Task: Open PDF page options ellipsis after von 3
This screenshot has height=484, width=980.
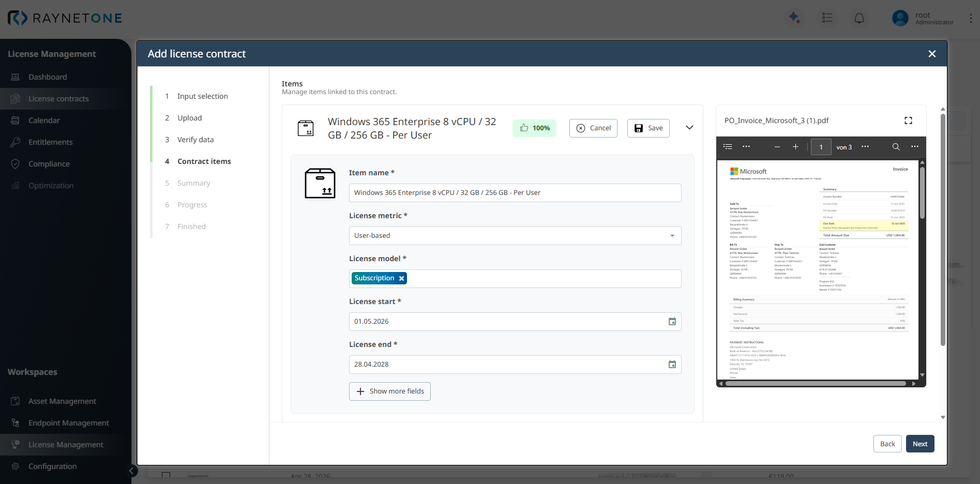Action: (x=865, y=147)
